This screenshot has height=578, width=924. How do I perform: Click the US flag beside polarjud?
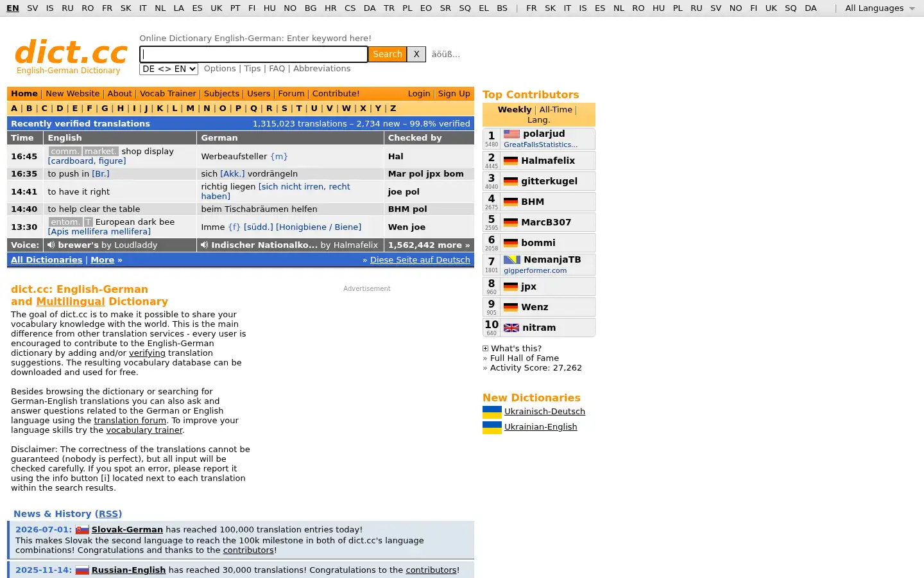(511, 134)
